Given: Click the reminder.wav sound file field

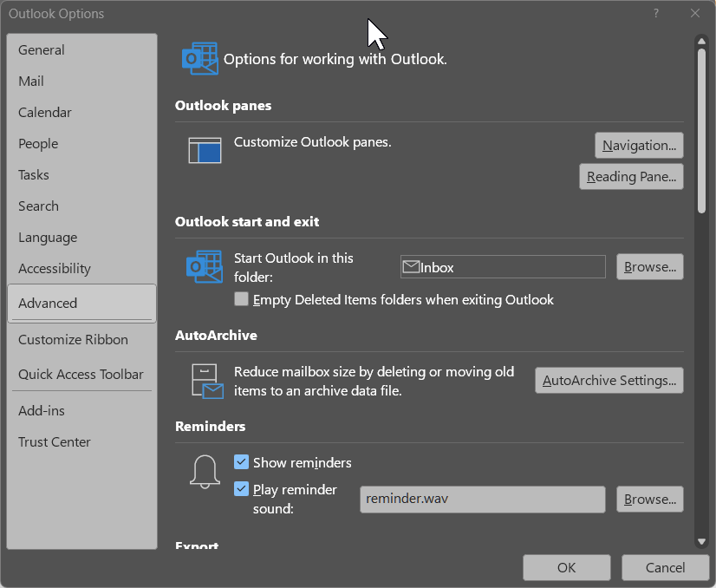Looking at the screenshot, I should coord(483,499).
